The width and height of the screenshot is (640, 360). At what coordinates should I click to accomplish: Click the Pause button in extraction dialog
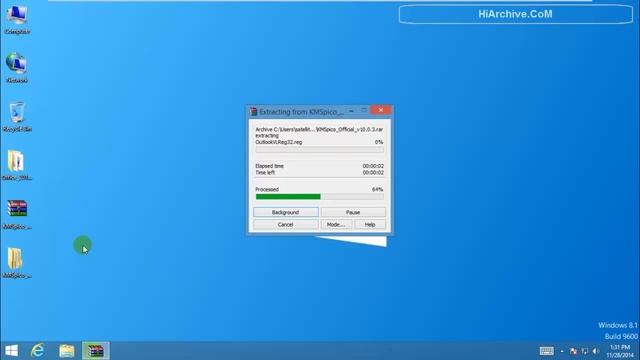tap(353, 212)
